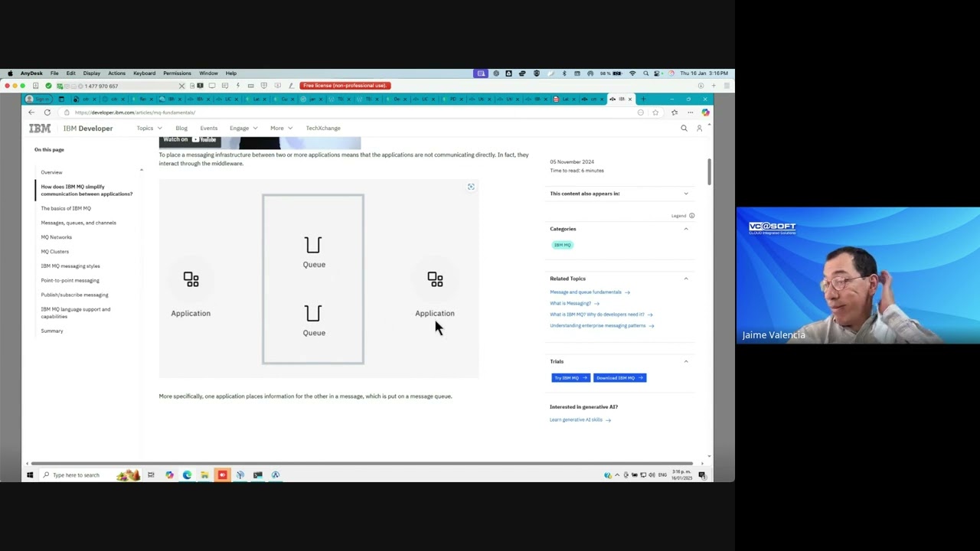Screen dimensions: 980x551
Task: Open the user profile icon
Action: pos(699,128)
